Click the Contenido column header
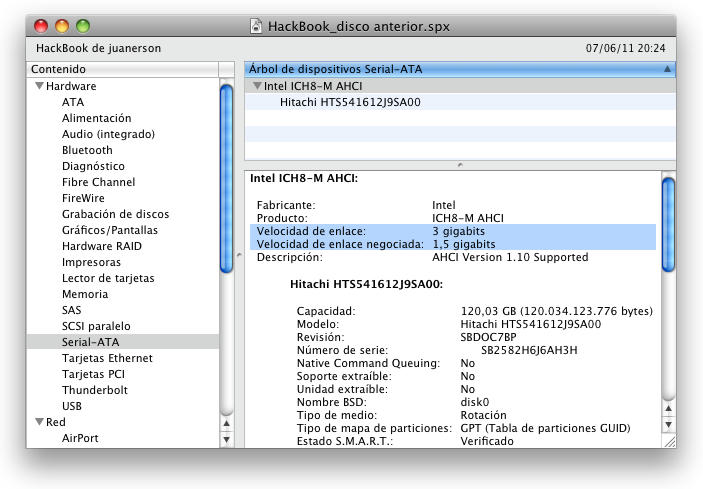703x489 pixels. click(x=123, y=69)
